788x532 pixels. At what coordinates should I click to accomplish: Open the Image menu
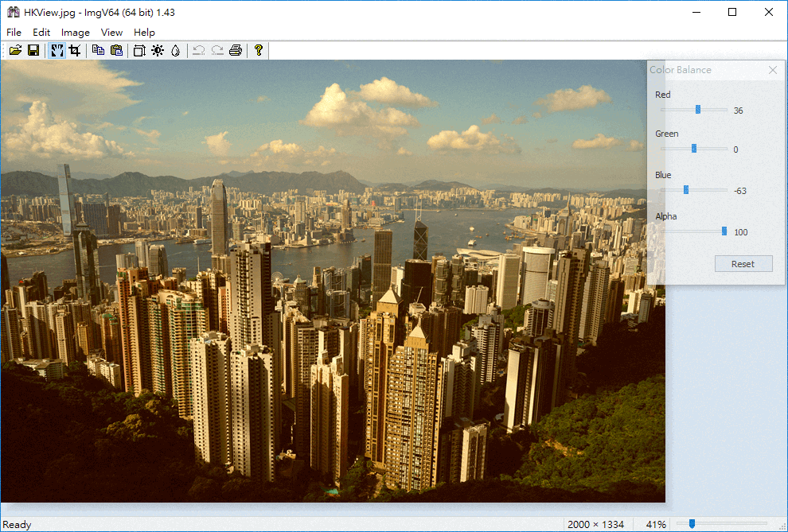point(76,32)
